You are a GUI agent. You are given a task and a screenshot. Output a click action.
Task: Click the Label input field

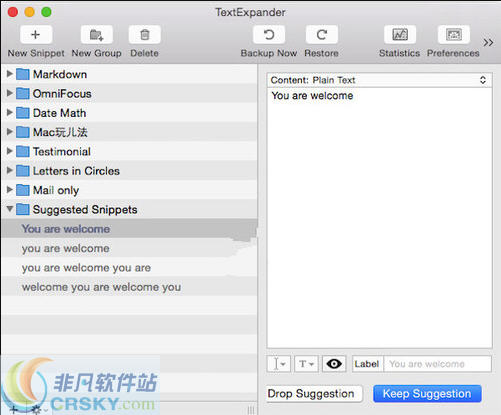438,364
